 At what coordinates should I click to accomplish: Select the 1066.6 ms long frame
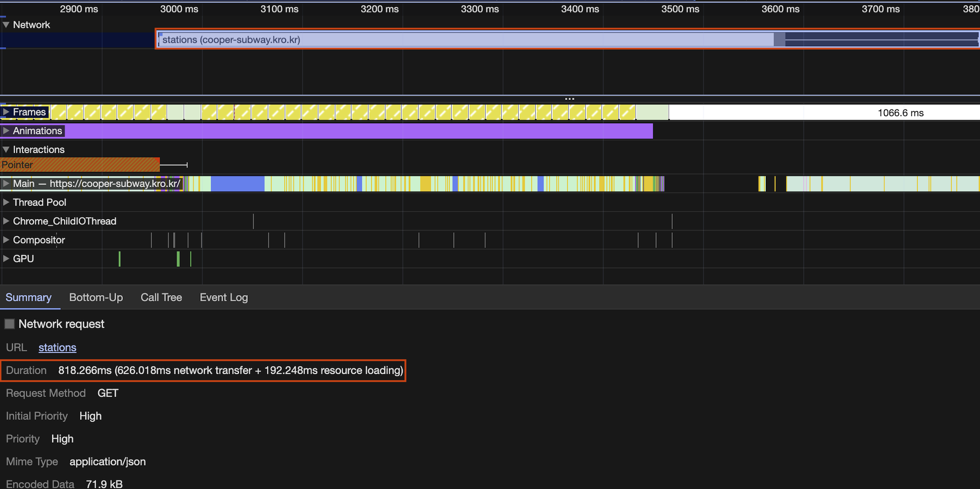tap(824, 113)
